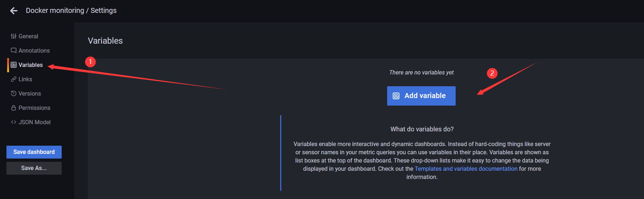
Task: Go back using the left arrow icon
Action: click(14, 11)
